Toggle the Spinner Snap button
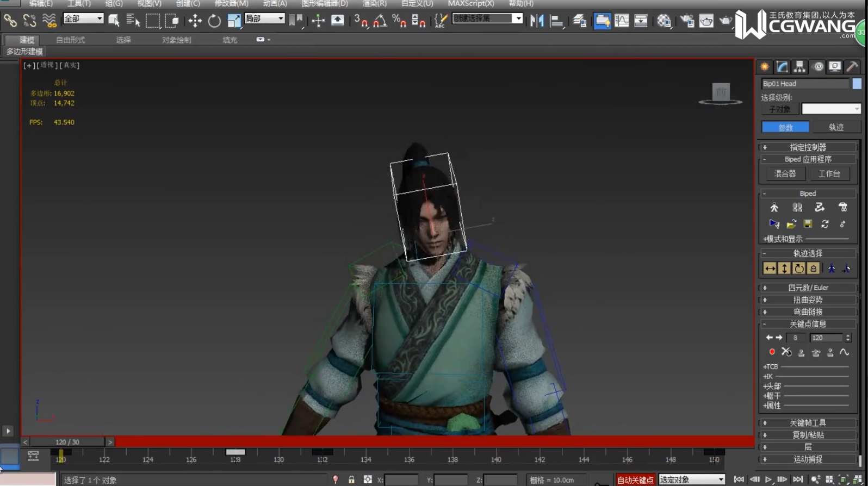Viewport: 868px width, 486px height. pos(418,21)
